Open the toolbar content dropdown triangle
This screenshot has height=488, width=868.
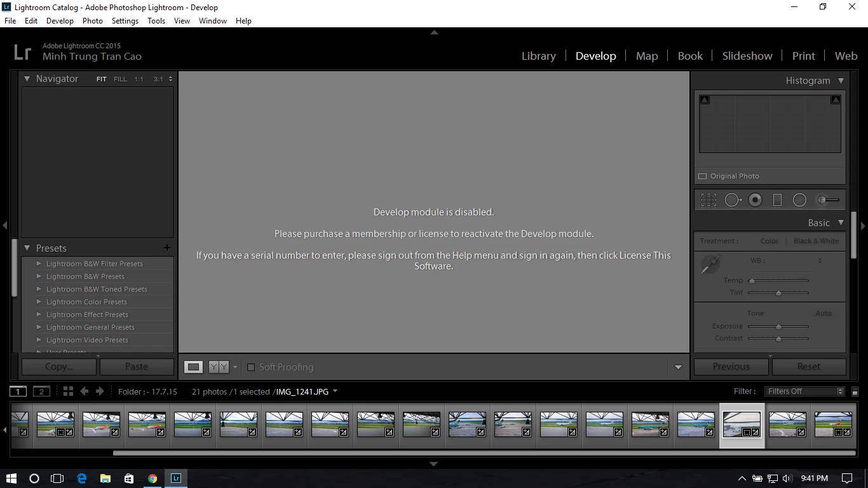[x=678, y=367]
